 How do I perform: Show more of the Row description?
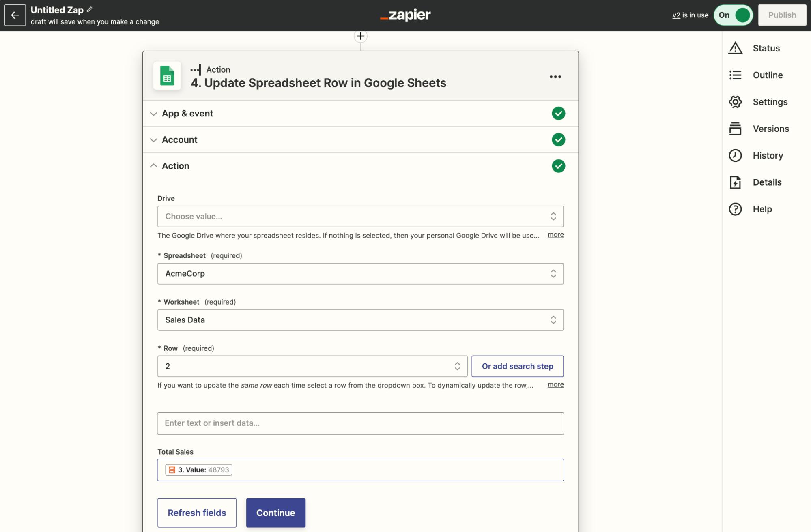(555, 384)
